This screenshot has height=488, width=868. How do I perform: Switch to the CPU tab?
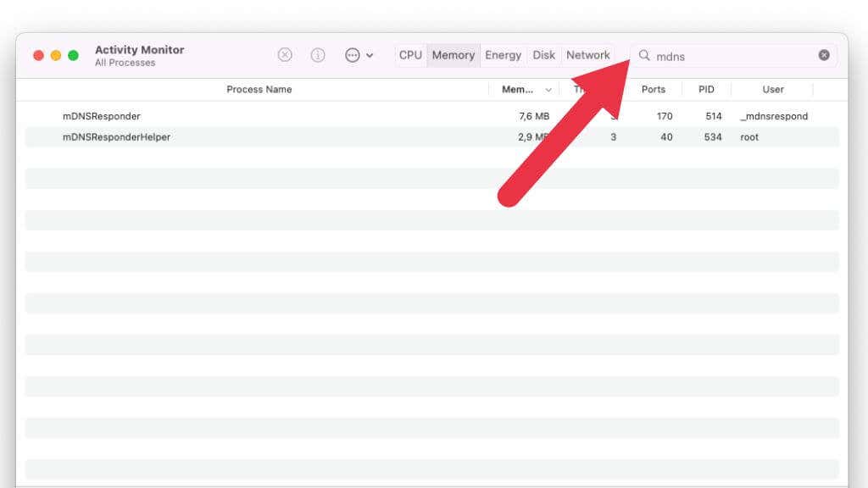(411, 55)
